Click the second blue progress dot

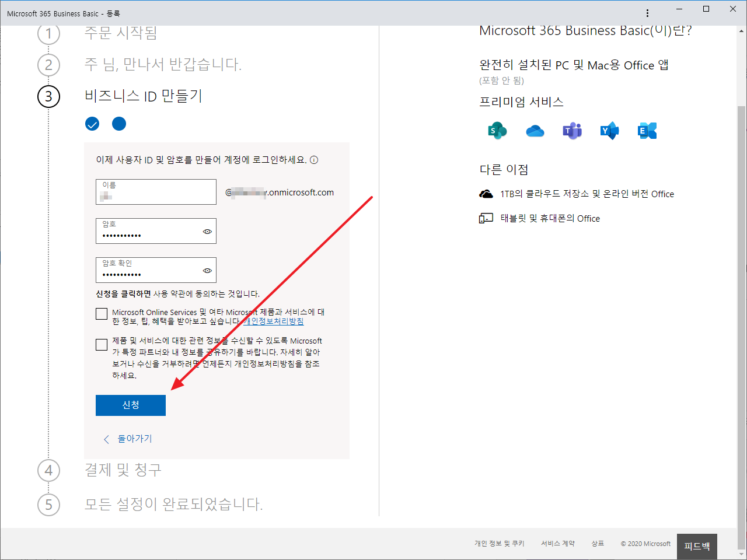click(x=119, y=124)
